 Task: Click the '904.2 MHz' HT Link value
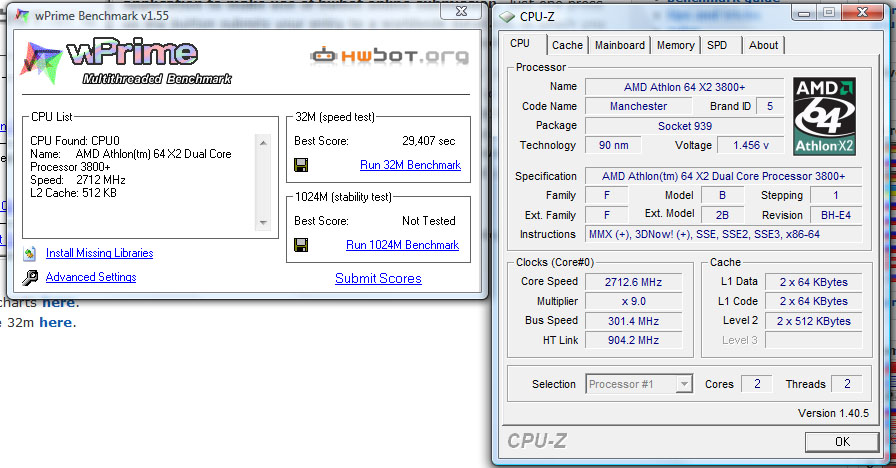coord(633,341)
